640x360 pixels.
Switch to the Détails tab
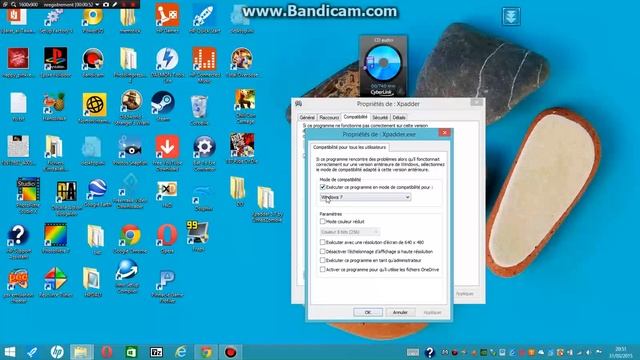(399, 117)
